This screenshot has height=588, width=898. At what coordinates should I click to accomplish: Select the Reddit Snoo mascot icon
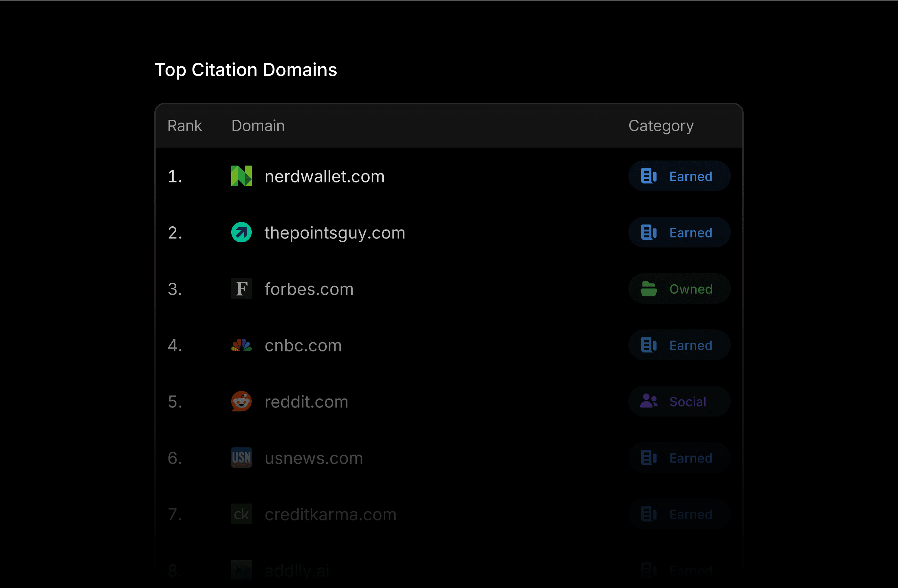(241, 401)
